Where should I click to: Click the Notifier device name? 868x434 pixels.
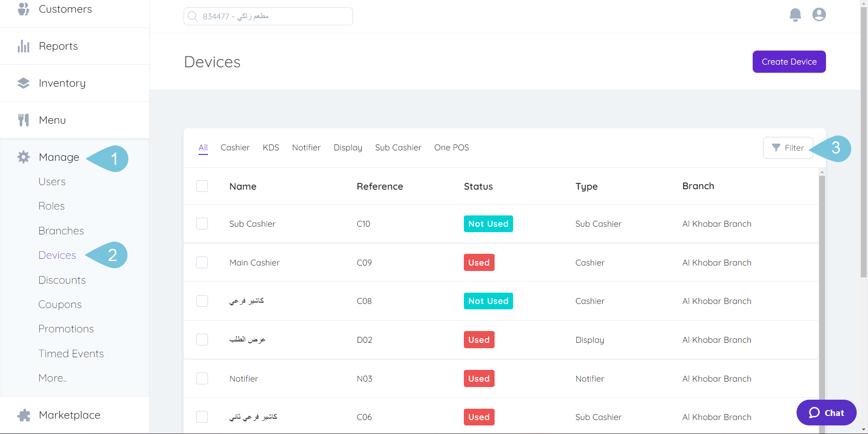(244, 378)
